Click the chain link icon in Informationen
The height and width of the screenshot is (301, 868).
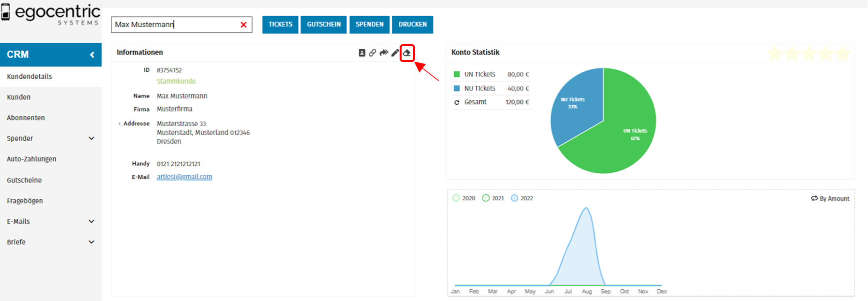coord(373,53)
